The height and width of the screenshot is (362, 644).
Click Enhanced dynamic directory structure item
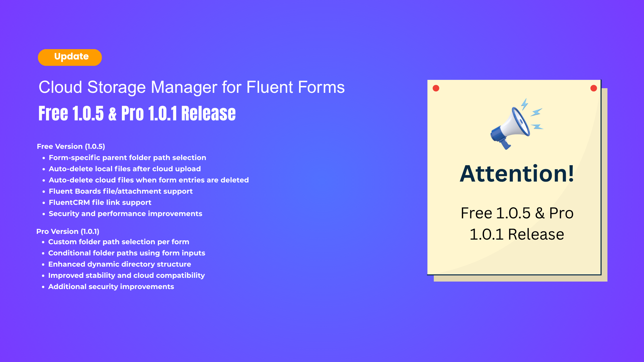(x=120, y=264)
